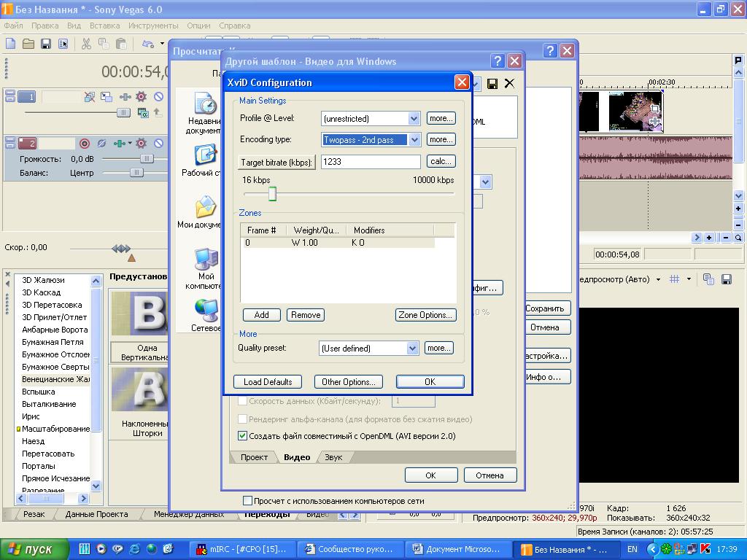Arm audio track 2 for recording

85,143
